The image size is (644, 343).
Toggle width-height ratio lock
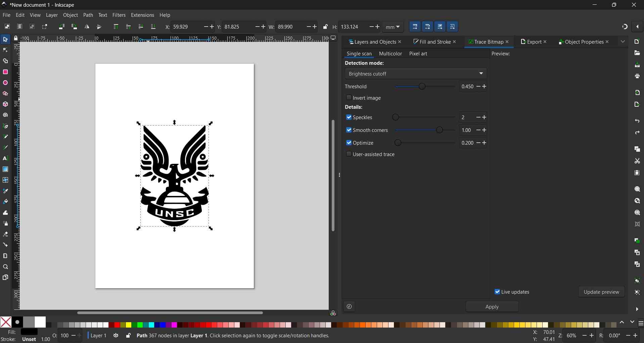(325, 27)
